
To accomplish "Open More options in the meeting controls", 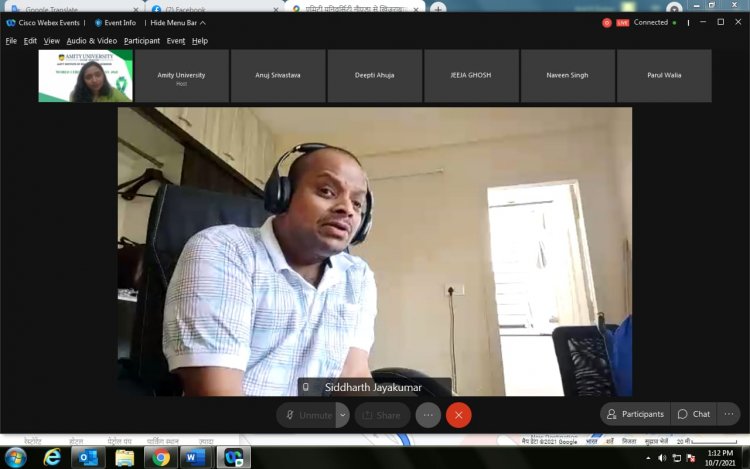I will [428, 415].
